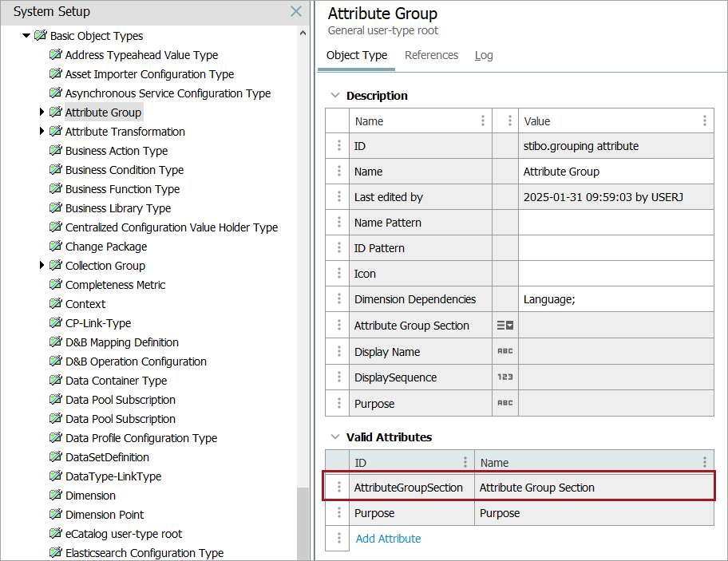Screen dimensions: 728x561
Task: Click the Completeness Metric icon
Action: tap(56, 284)
